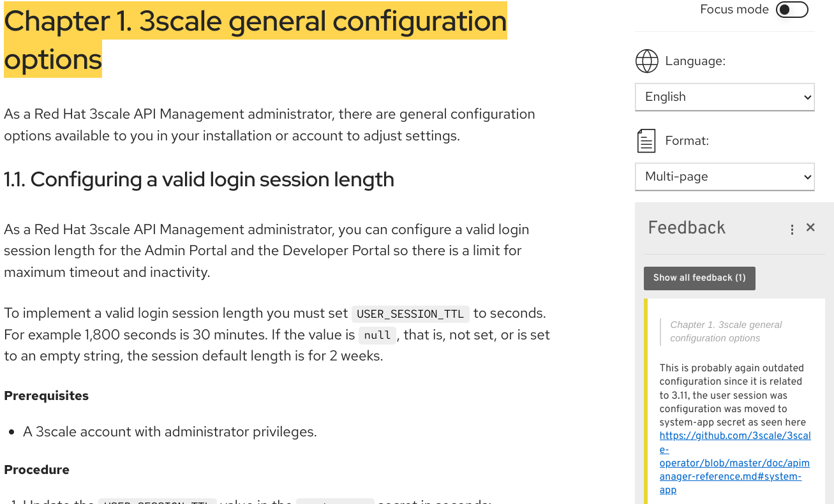The height and width of the screenshot is (504, 834).
Task: Click the globe Language icon
Action: click(x=646, y=61)
